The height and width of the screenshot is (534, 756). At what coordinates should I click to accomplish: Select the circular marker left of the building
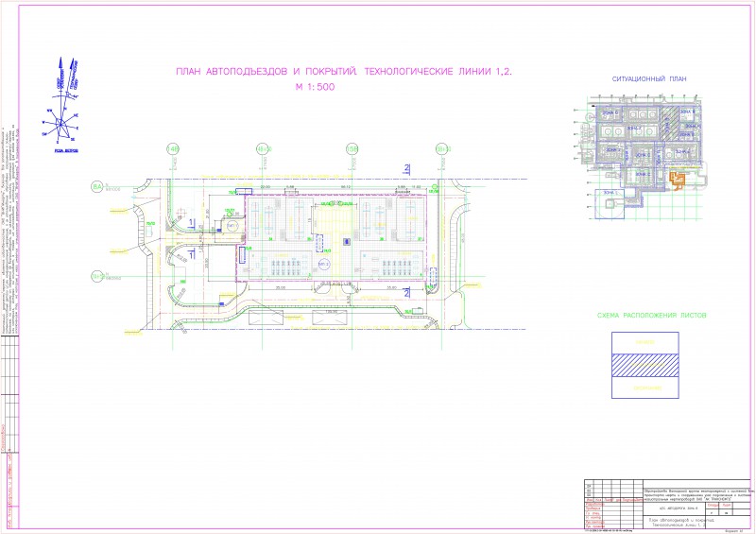(232, 226)
